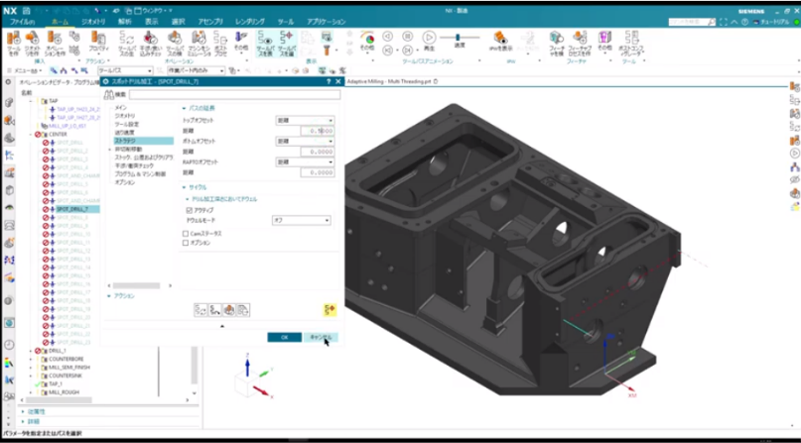Select the SPOT_DRILL_7 operation in navigator
This screenshot has height=443, width=801.
72,209
